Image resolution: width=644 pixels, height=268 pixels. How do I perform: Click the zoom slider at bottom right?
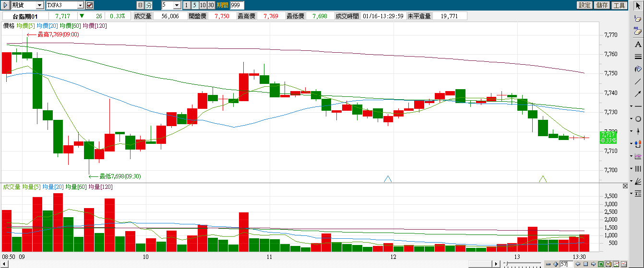(523, 264)
